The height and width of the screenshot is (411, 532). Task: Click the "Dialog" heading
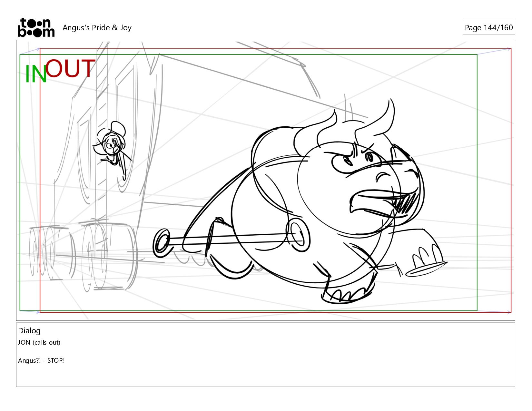click(x=29, y=331)
